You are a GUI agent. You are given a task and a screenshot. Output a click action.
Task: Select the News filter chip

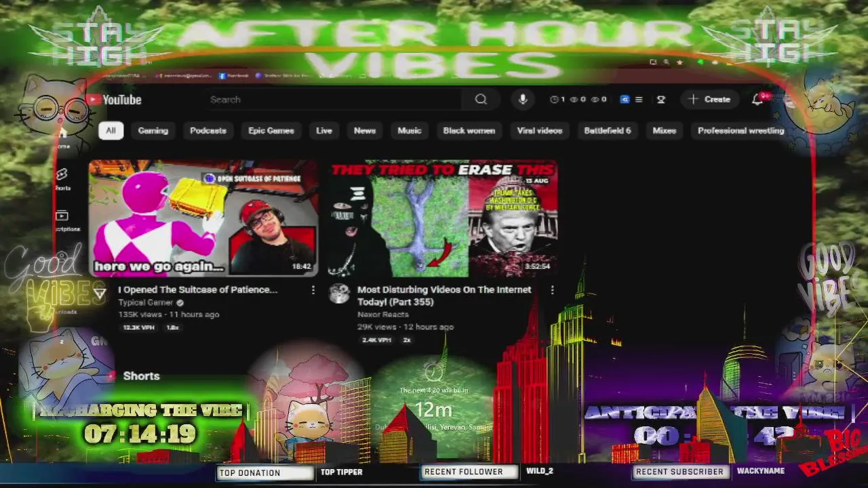point(365,131)
